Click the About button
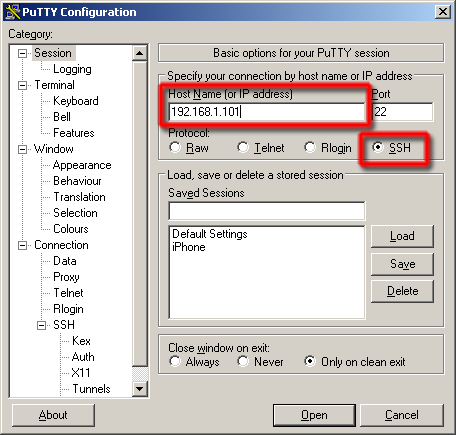The height and width of the screenshot is (435, 456). [x=53, y=415]
